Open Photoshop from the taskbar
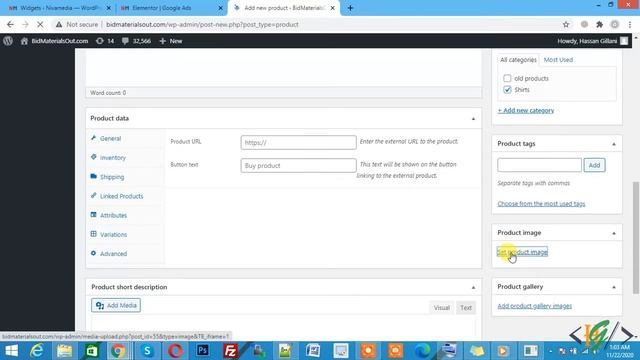The width and height of the screenshot is (640, 360). [203, 351]
